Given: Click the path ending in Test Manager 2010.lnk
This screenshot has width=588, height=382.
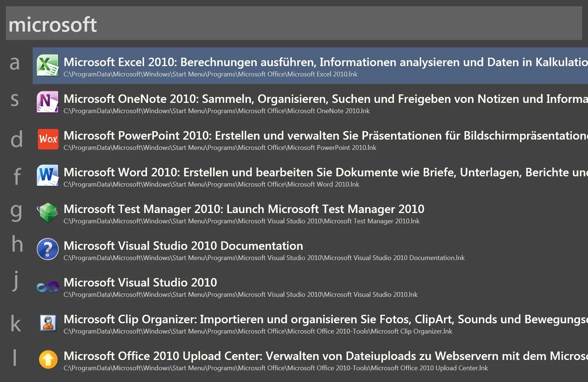Looking at the screenshot, I should point(242,221).
